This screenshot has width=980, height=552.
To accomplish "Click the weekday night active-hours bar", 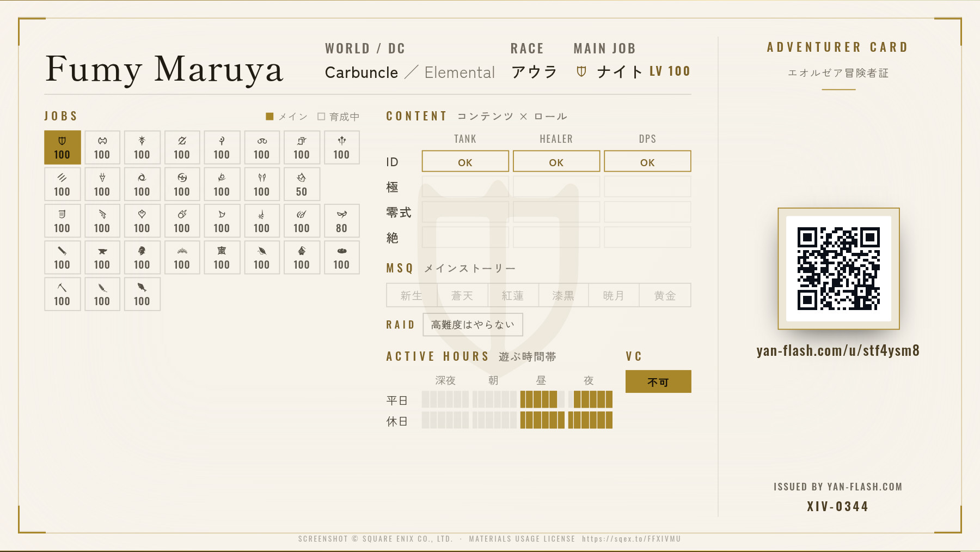I will tap(590, 399).
